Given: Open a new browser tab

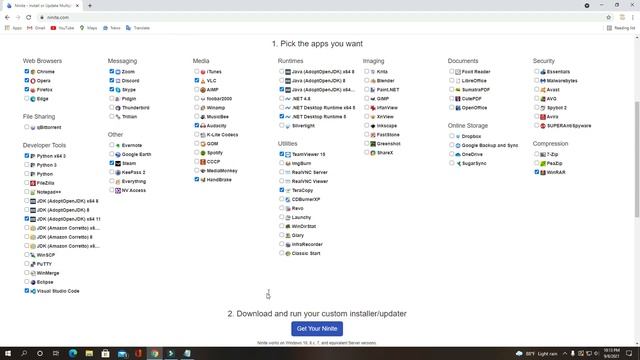Looking at the screenshot, I should pyautogui.click(x=90, y=6).
